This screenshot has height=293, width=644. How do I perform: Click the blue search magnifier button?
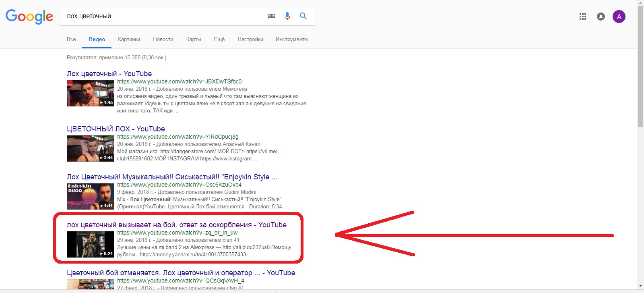(x=303, y=16)
